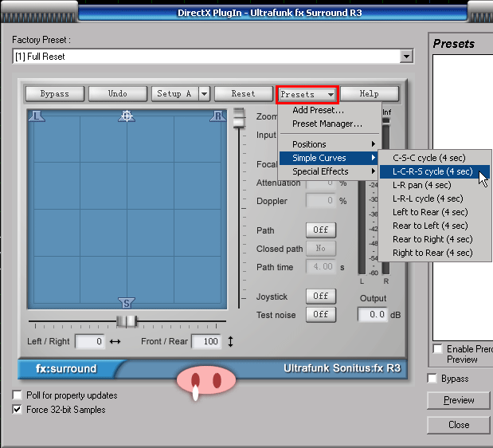Toggle Path Off button
Viewport: 493px width, 448px height.
click(x=321, y=230)
